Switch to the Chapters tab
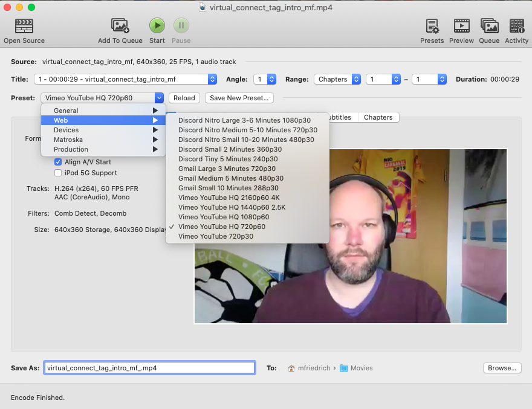 click(x=378, y=117)
